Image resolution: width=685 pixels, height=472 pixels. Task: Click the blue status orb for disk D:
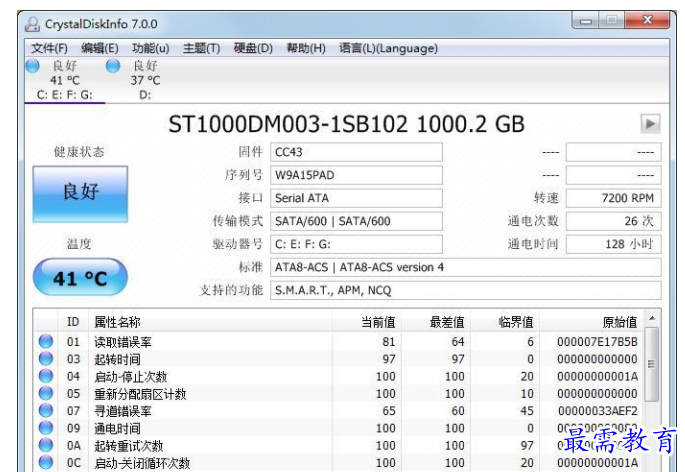coord(113,66)
